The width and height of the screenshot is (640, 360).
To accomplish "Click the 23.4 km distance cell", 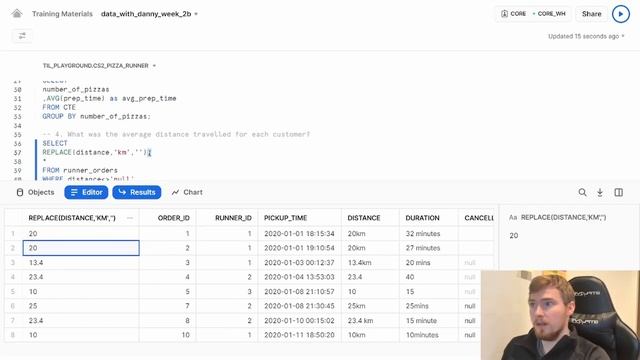I will point(370,320).
